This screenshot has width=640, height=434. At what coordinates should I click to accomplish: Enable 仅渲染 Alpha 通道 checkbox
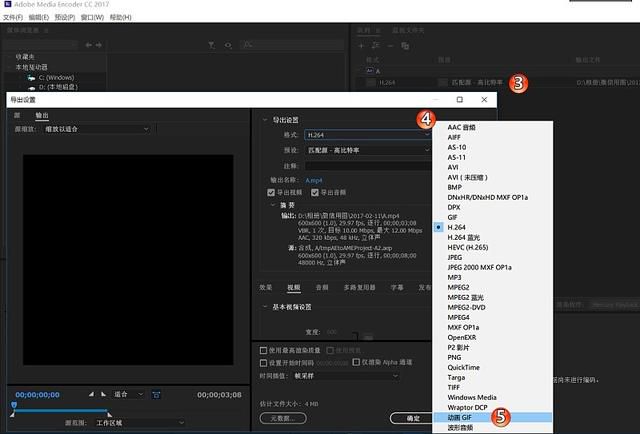click(x=356, y=362)
